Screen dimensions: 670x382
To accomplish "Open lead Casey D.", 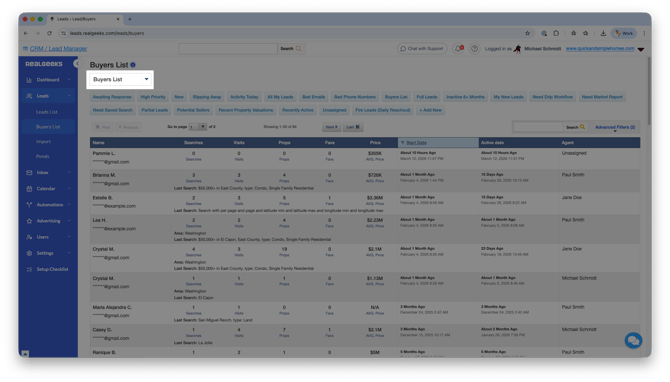I will [103, 330].
